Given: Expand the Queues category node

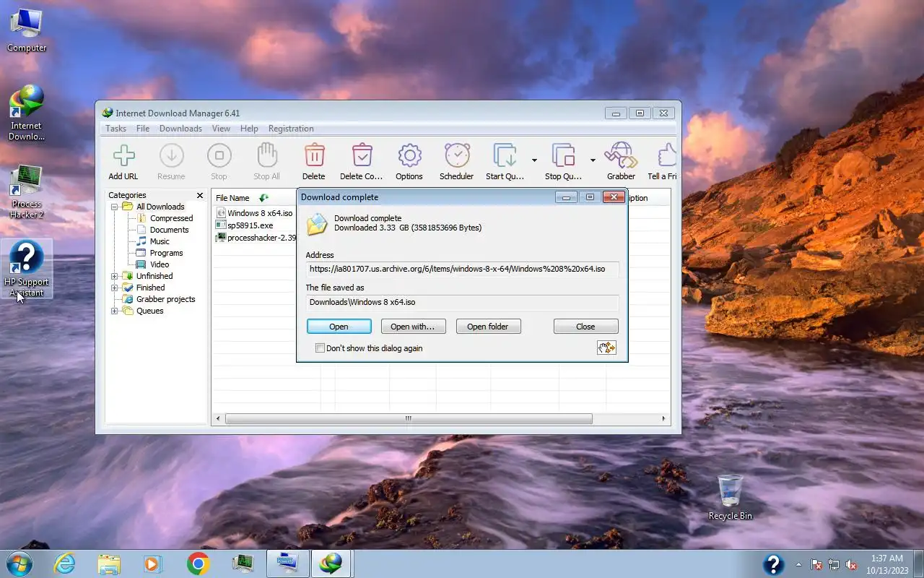Looking at the screenshot, I should pyautogui.click(x=114, y=311).
